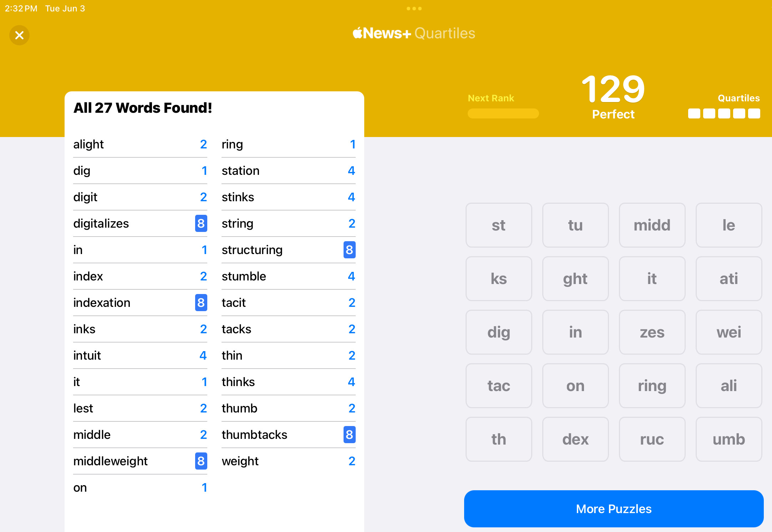
Task: Tap the 'umb' tile
Action: (x=728, y=439)
